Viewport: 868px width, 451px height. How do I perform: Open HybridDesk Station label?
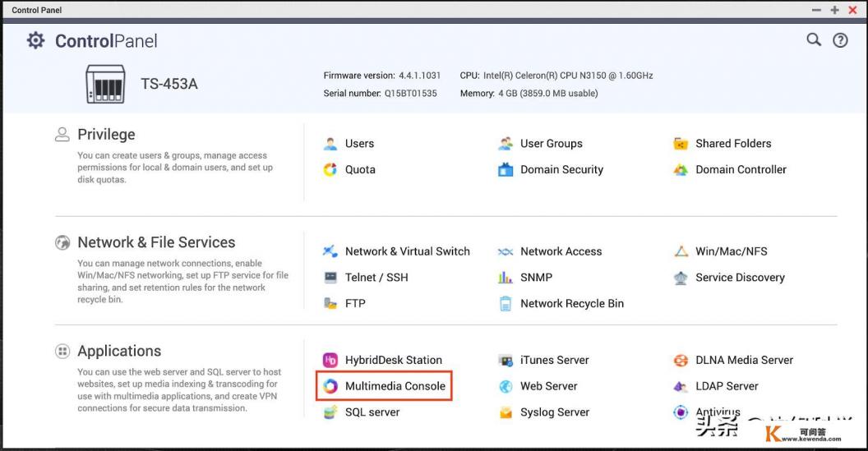pos(394,360)
